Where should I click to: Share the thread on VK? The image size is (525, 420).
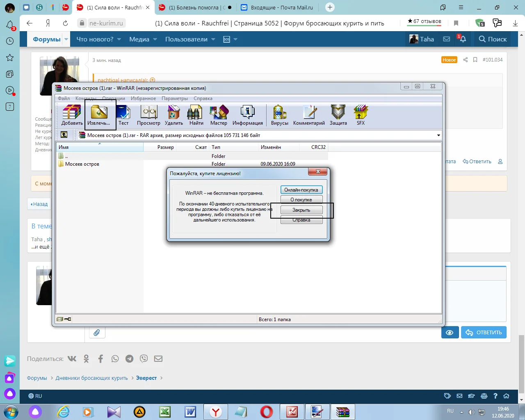72,358
